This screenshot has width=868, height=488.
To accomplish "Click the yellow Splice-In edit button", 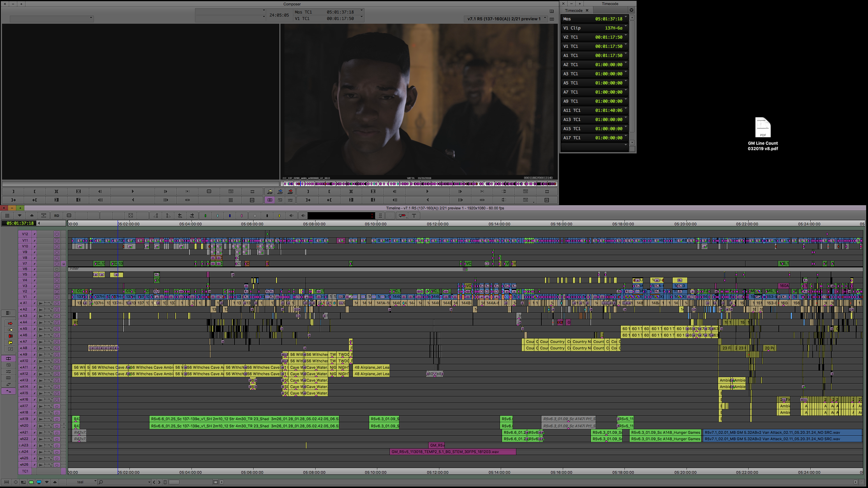I will point(270,191).
